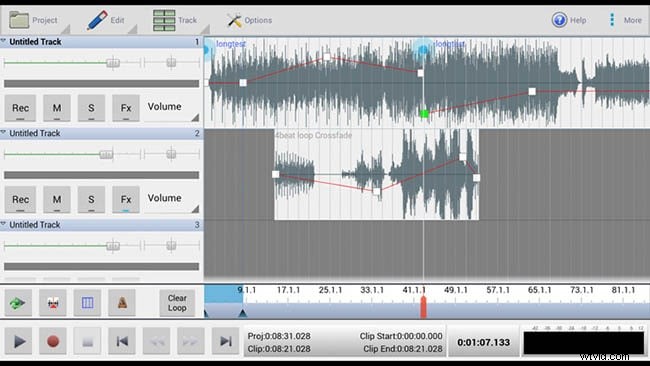Toggle the metronome icon

click(x=122, y=303)
